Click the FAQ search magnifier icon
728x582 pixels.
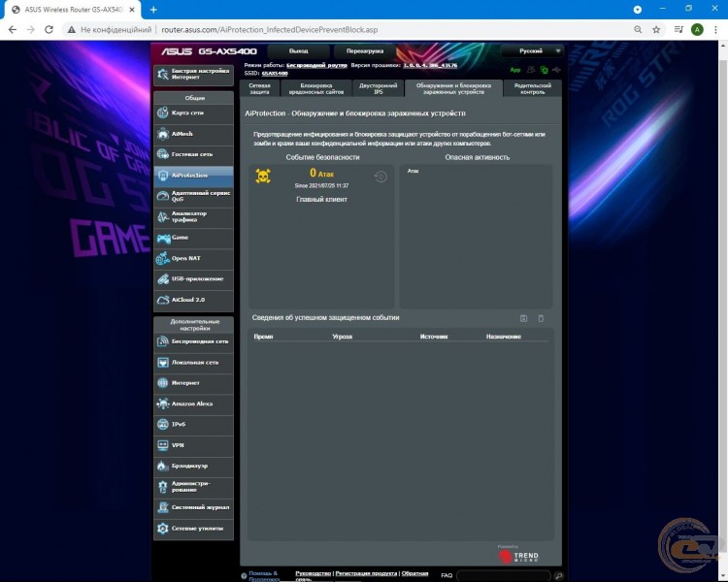[558, 576]
